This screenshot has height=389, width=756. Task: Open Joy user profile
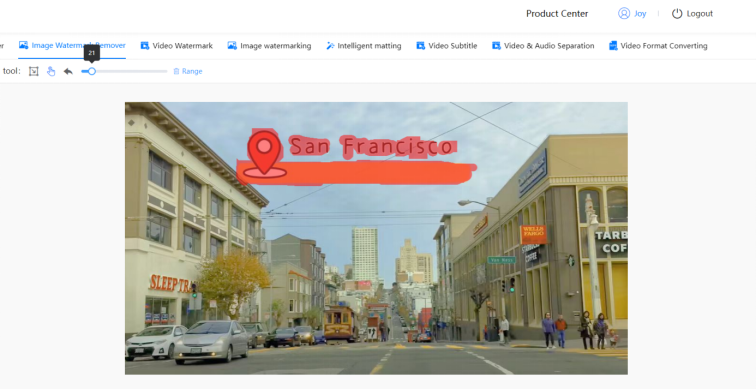(632, 13)
